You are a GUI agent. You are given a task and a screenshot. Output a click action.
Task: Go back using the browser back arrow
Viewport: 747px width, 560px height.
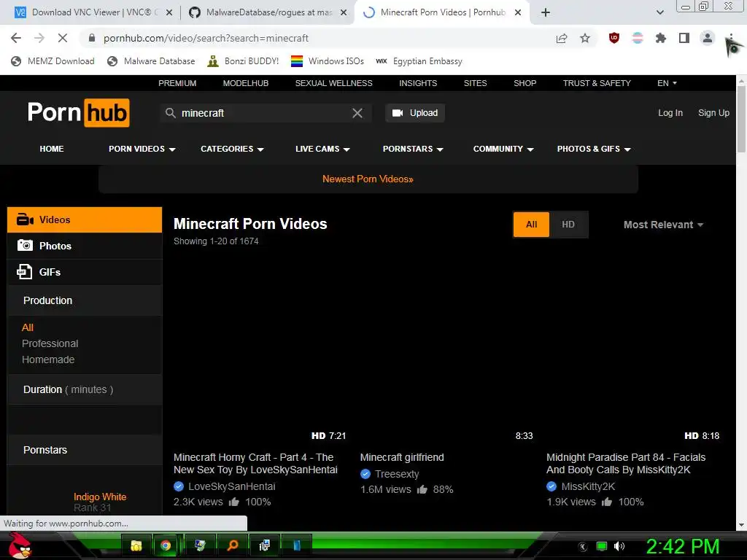coord(16,38)
